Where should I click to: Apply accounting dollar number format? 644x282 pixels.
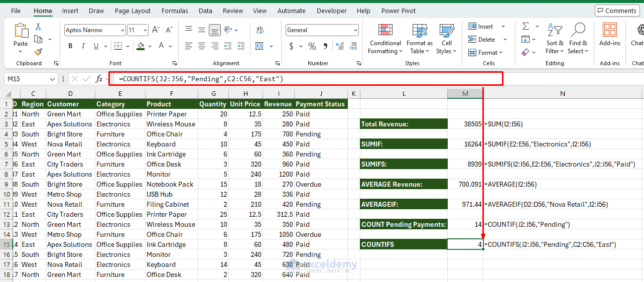coord(292,46)
